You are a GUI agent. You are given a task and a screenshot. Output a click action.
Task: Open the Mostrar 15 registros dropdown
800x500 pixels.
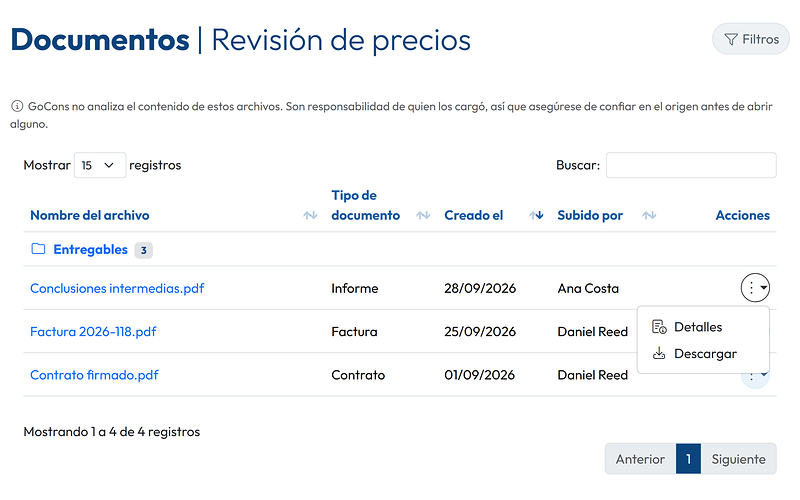[x=100, y=165]
